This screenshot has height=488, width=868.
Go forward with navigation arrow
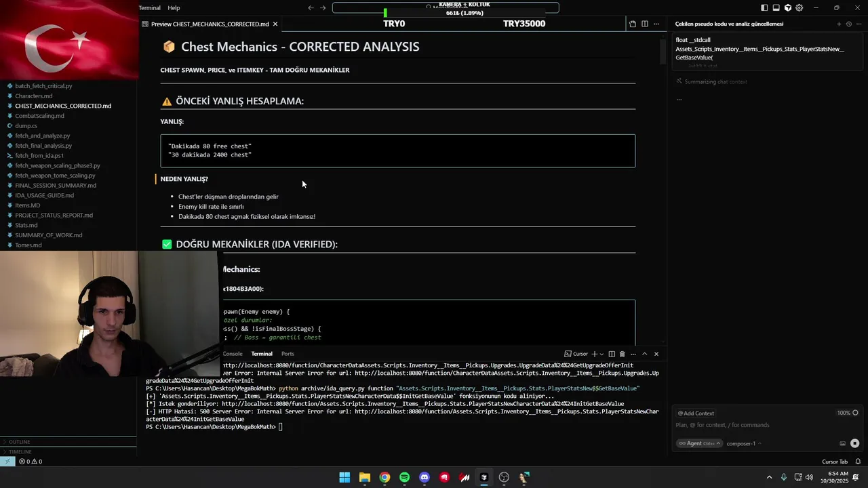[x=323, y=8]
